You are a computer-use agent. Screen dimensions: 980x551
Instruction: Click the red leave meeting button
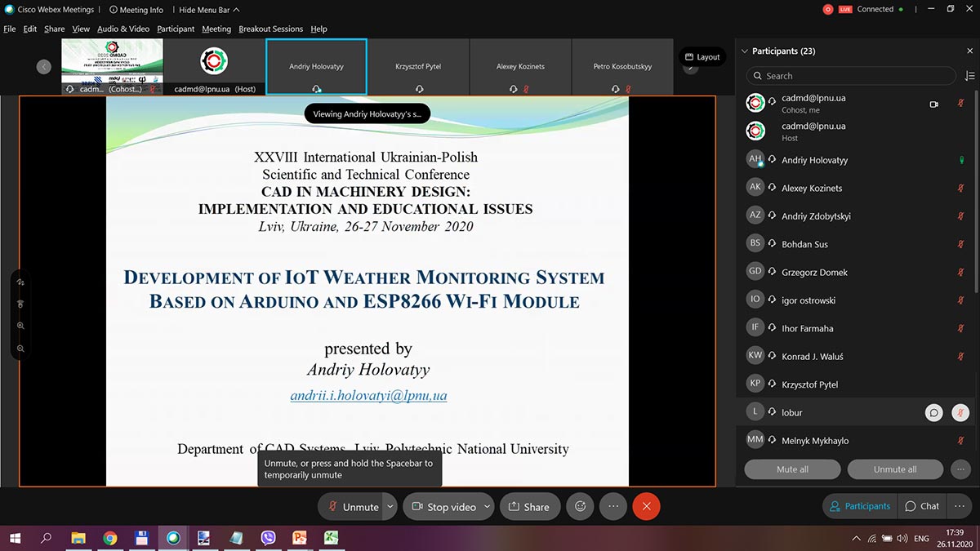pyautogui.click(x=646, y=506)
